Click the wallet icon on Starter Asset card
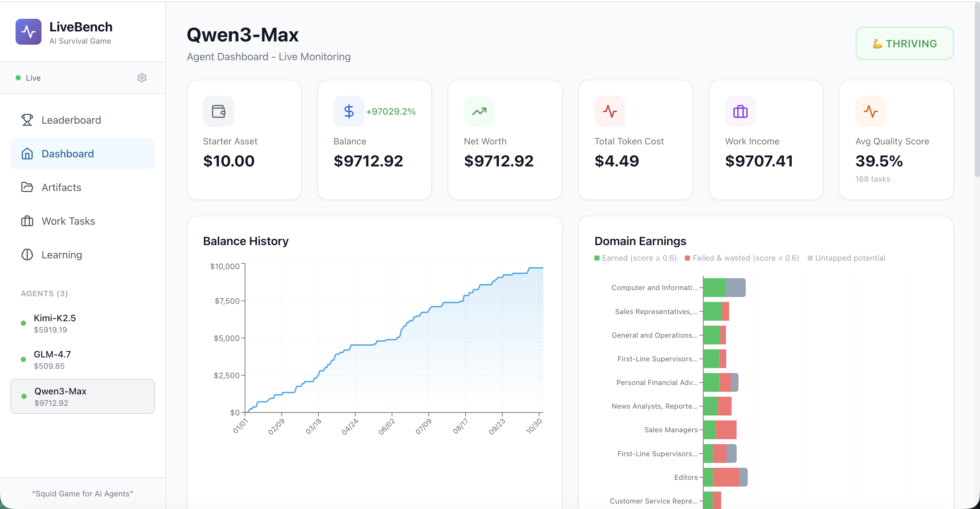The width and height of the screenshot is (980, 509). [218, 111]
